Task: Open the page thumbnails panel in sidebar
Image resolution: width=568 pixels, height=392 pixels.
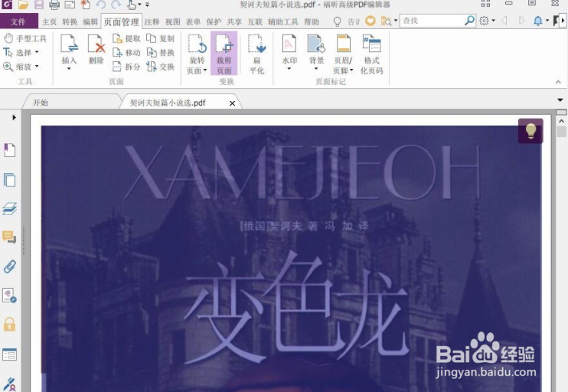Action: click(x=9, y=180)
